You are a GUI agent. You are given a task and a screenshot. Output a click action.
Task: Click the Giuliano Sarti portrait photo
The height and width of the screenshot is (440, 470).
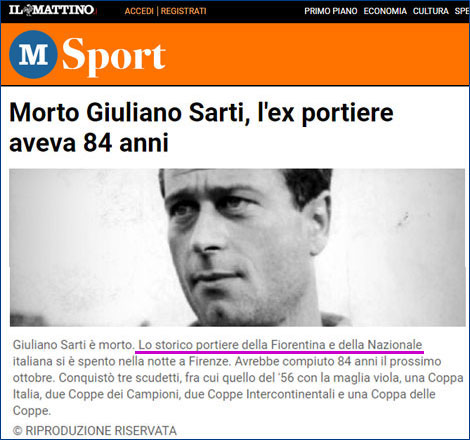coord(237,247)
